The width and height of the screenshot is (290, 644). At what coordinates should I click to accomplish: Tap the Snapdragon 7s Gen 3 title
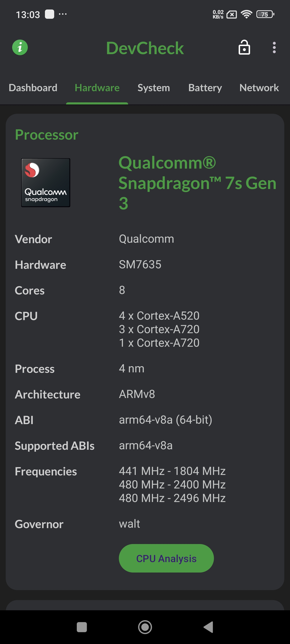click(197, 183)
